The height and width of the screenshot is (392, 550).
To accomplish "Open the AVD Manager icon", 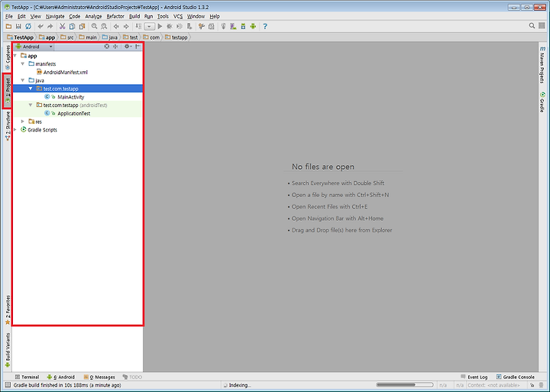I will point(233,26).
